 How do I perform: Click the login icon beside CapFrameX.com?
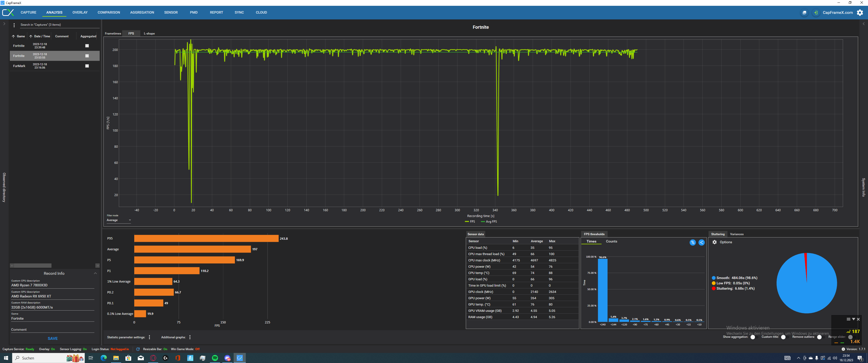(x=816, y=12)
